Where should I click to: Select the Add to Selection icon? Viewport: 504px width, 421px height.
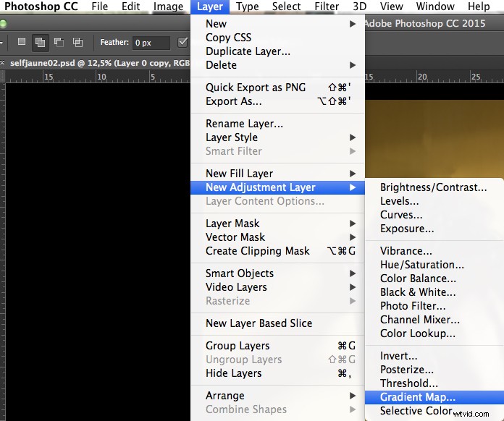tap(40, 43)
